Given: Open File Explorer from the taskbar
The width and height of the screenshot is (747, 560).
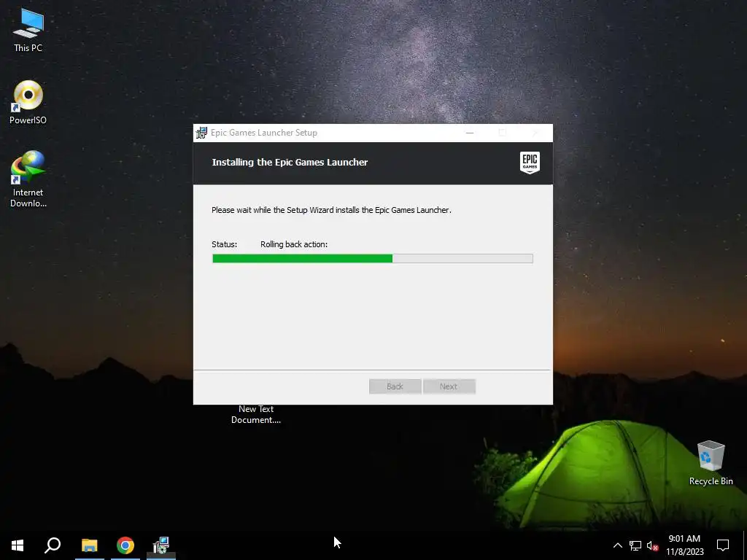Looking at the screenshot, I should [90, 545].
